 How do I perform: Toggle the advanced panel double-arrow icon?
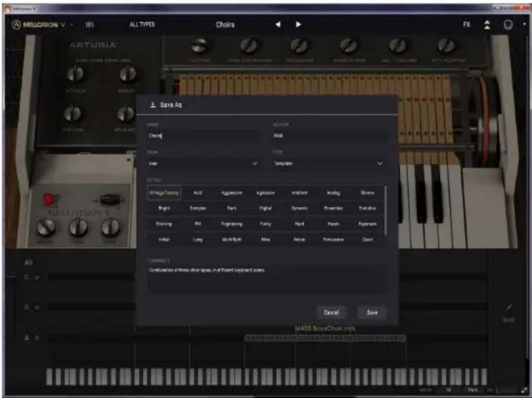[487, 25]
